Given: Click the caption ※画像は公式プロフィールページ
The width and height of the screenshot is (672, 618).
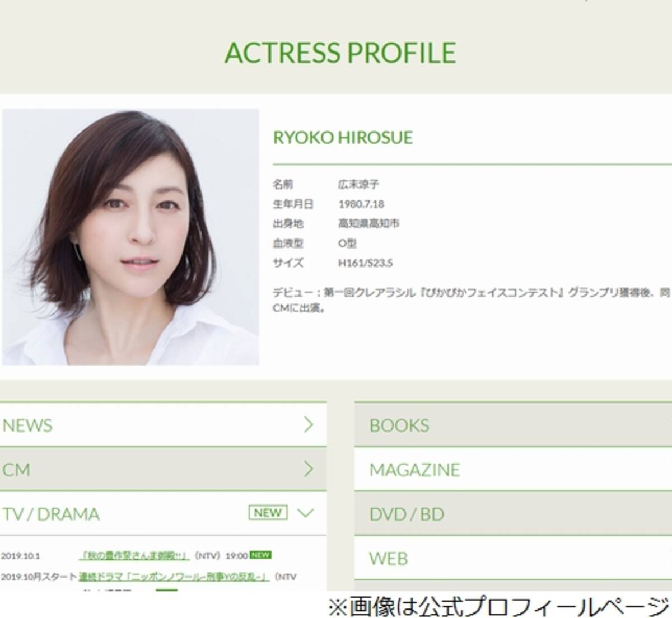Looking at the screenshot, I should [499, 606].
